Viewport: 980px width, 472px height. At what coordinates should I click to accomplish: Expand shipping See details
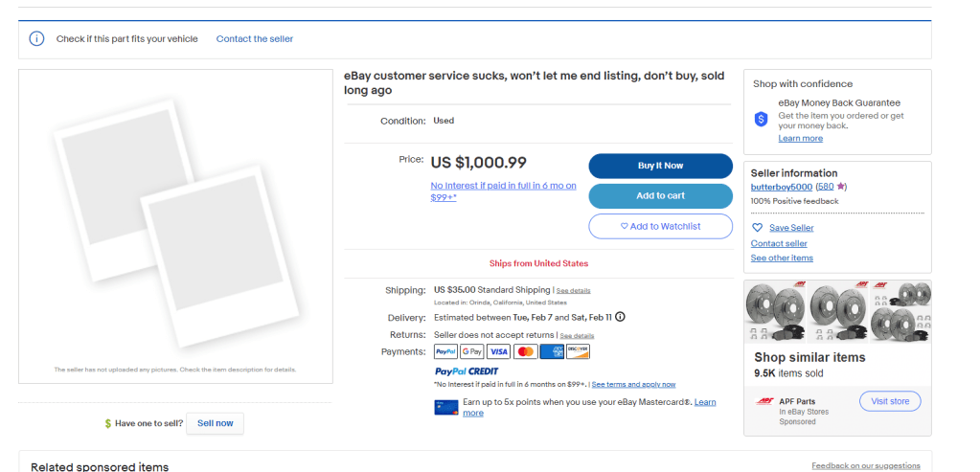pyautogui.click(x=574, y=290)
